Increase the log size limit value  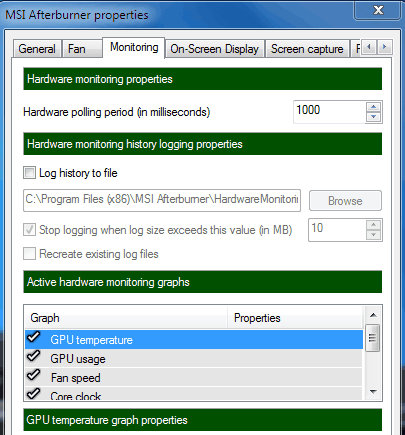point(374,225)
